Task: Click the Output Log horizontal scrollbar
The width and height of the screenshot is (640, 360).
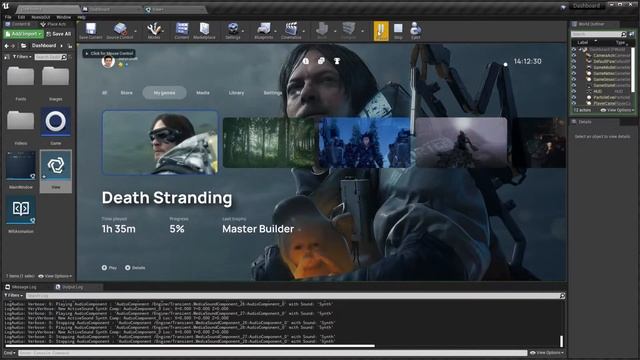Action: pos(189,346)
